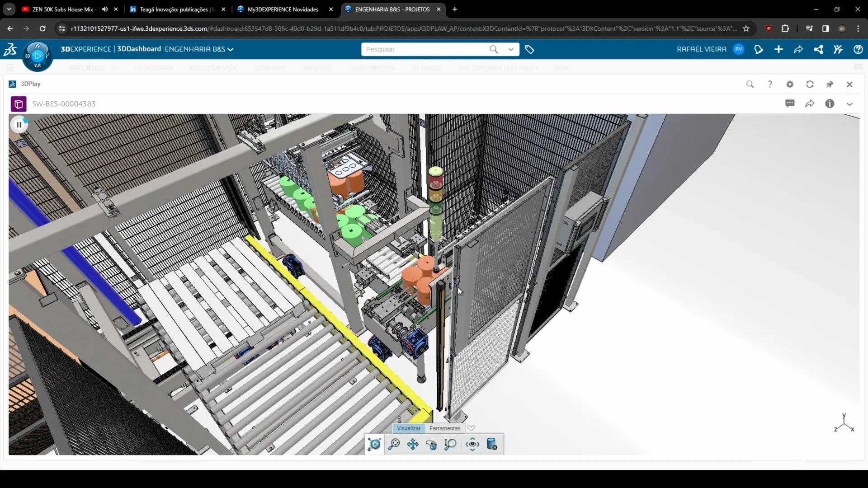
Task: Click the view orientation eye icon
Action: point(472,444)
